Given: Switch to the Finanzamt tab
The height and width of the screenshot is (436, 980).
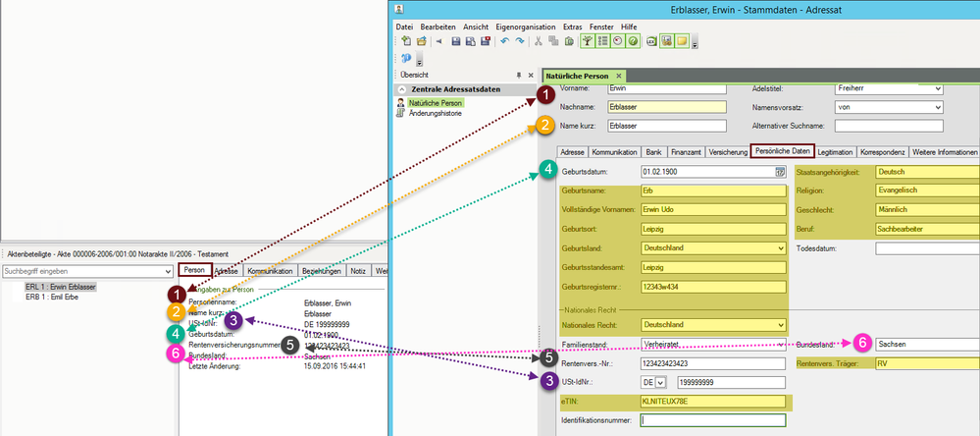Looking at the screenshot, I should 686,152.
